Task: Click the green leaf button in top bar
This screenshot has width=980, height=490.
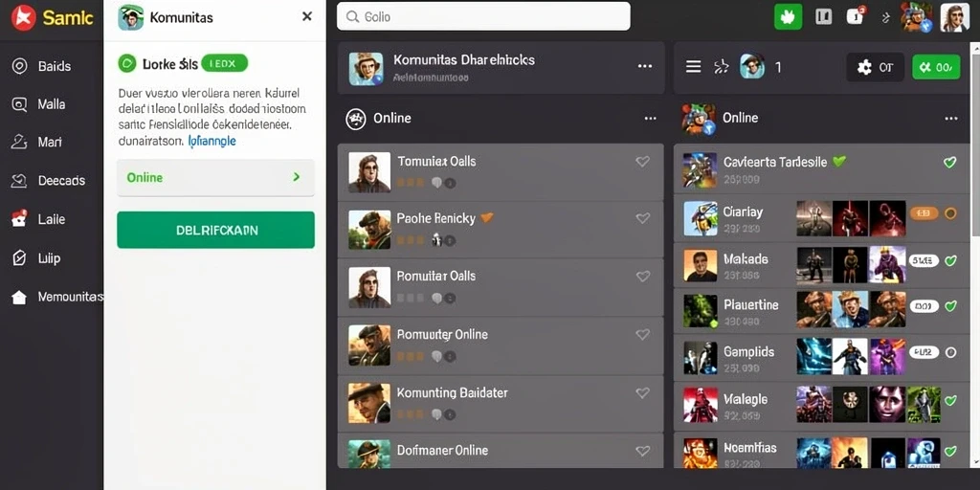Action: [788, 17]
